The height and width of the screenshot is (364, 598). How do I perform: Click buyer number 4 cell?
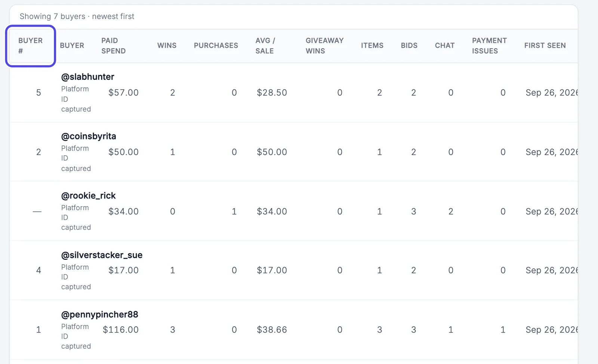(38, 270)
